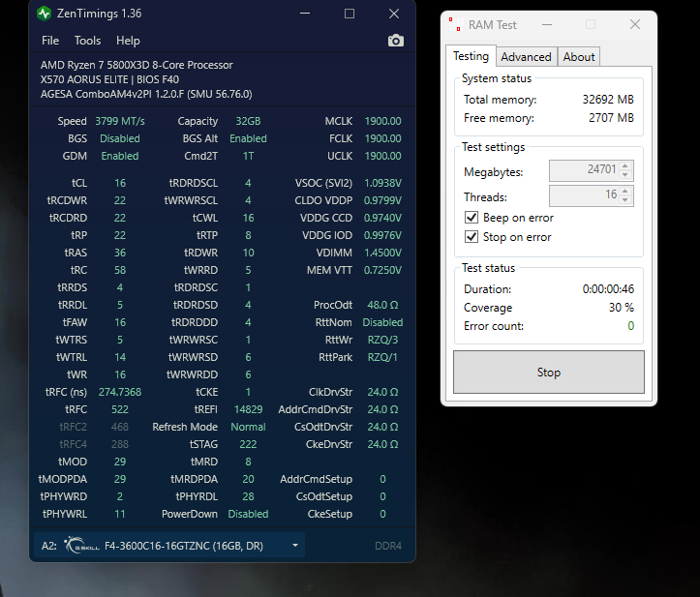Click the tREFI value 14829
The height and width of the screenshot is (597, 700).
pyautogui.click(x=248, y=409)
